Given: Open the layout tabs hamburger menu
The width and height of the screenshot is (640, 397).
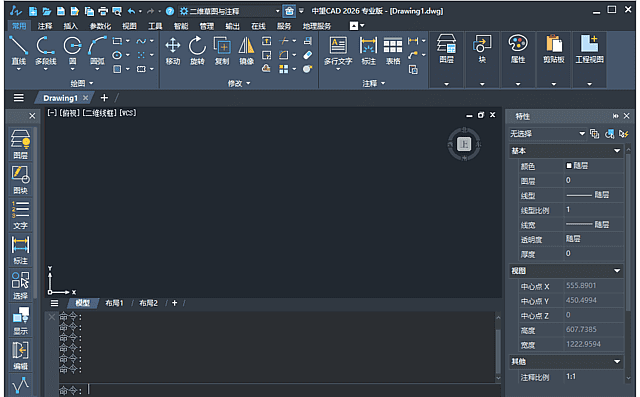Looking at the screenshot, I should (x=54, y=303).
